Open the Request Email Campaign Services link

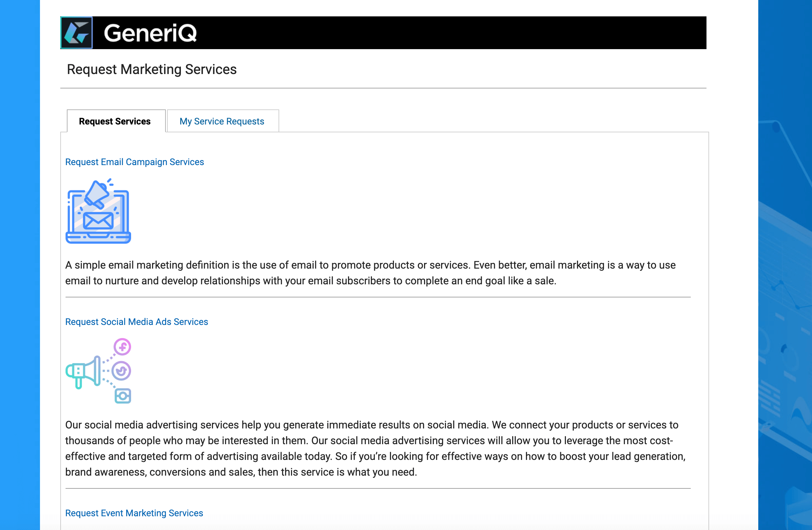(134, 162)
